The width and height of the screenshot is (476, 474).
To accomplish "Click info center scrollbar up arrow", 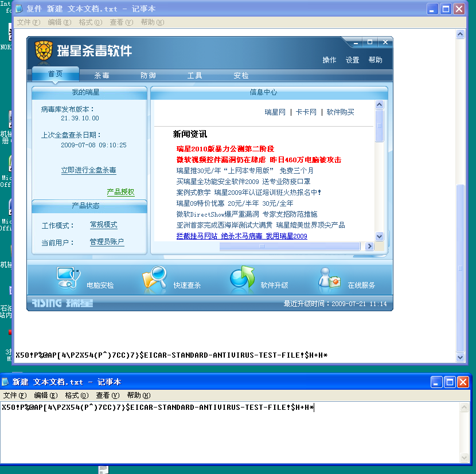I will (x=379, y=105).
